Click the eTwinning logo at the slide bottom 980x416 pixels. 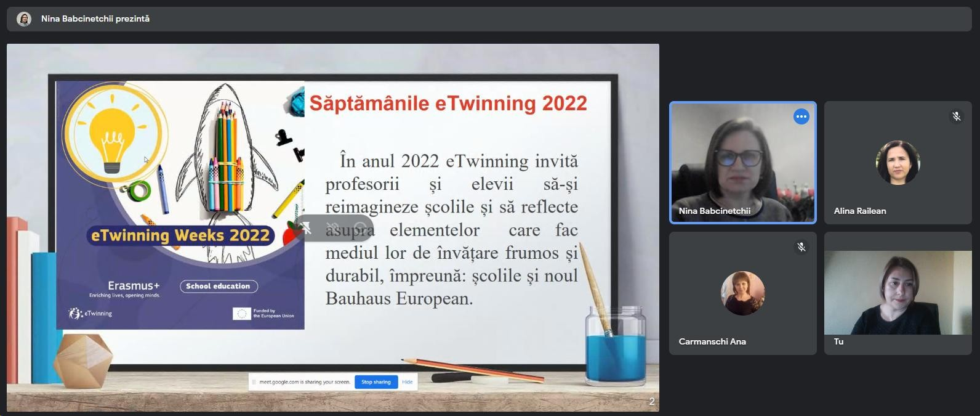(x=90, y=314)
